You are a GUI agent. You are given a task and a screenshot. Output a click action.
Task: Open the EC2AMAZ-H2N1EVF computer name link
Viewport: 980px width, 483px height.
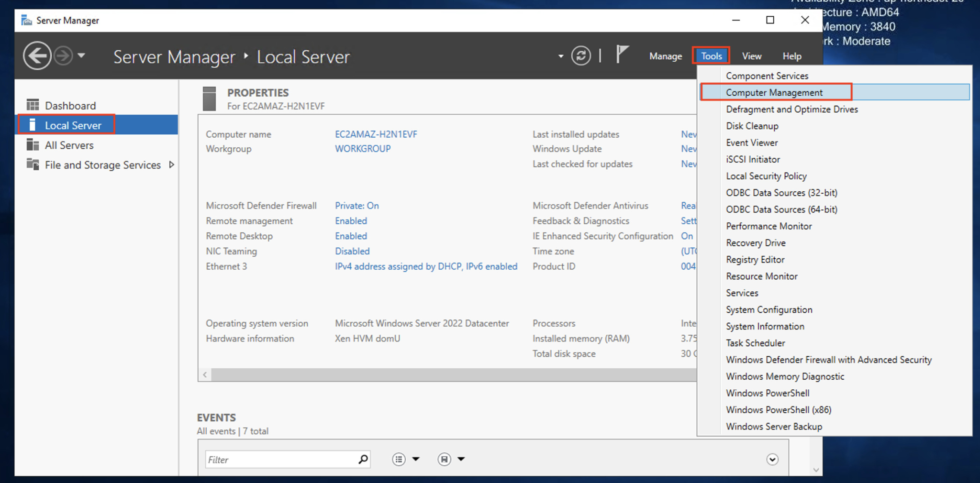(376, 134)
